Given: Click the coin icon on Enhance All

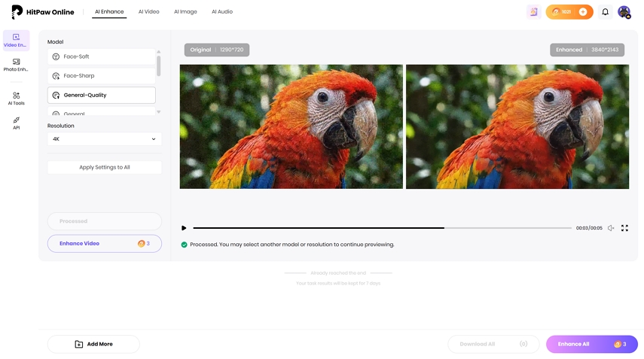Looking at the screenshot, I should 618,344.
